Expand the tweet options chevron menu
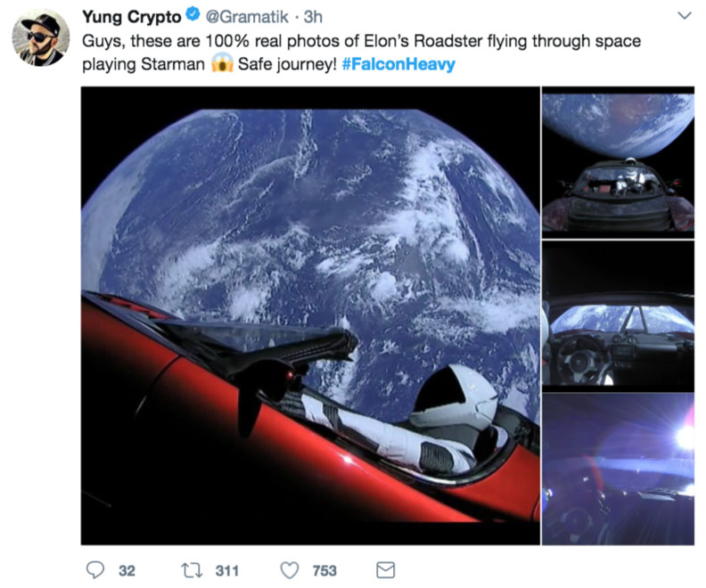 684,17
